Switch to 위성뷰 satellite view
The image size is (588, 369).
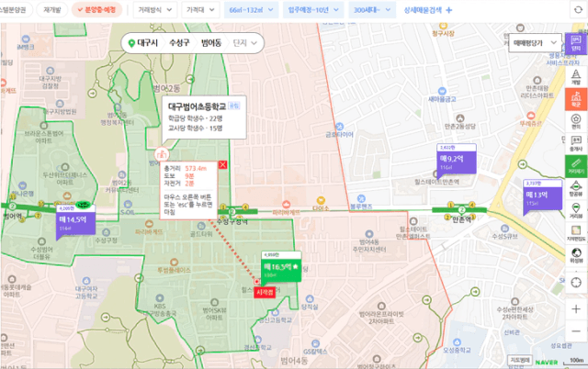point(576,255)
